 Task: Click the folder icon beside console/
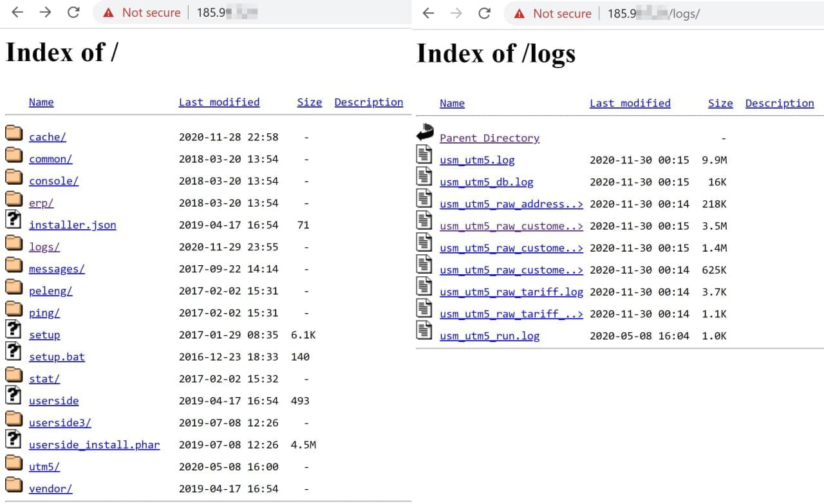(14, 178)
